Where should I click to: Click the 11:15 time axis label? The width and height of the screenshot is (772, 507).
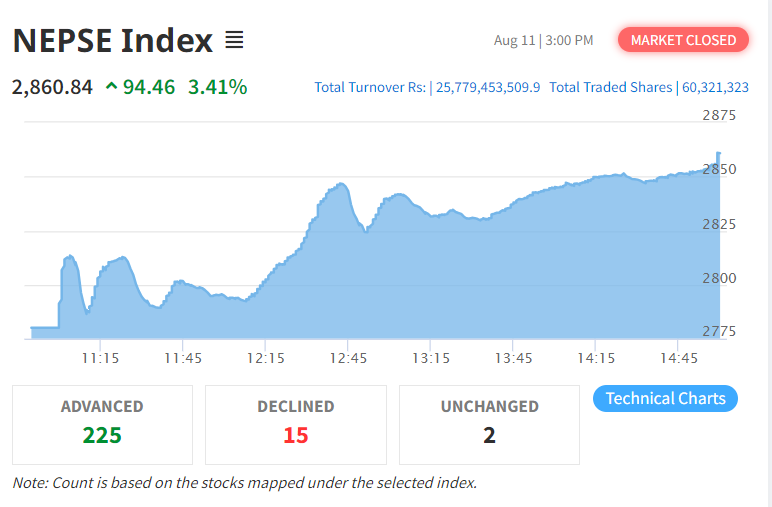click(101, 357)
